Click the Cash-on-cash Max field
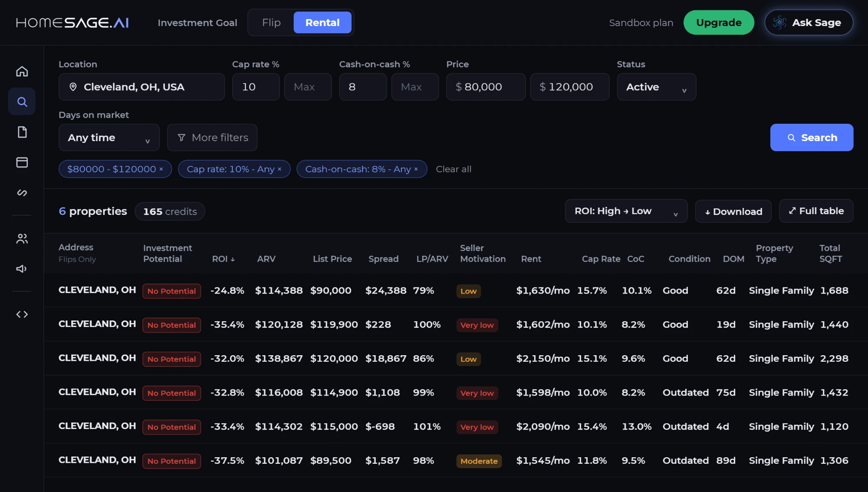The image size is (868, 492). point(415,87)
